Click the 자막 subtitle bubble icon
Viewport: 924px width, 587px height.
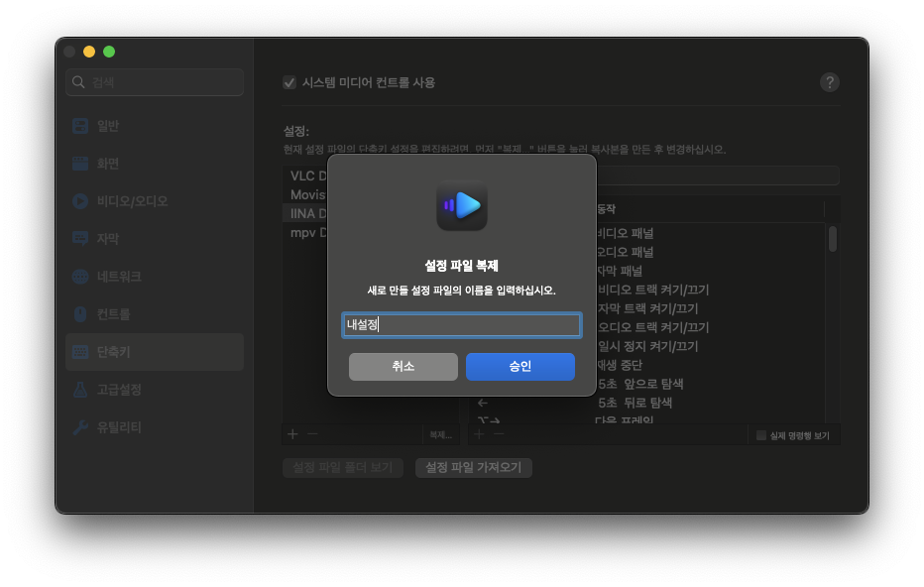(x=80, y=239)
